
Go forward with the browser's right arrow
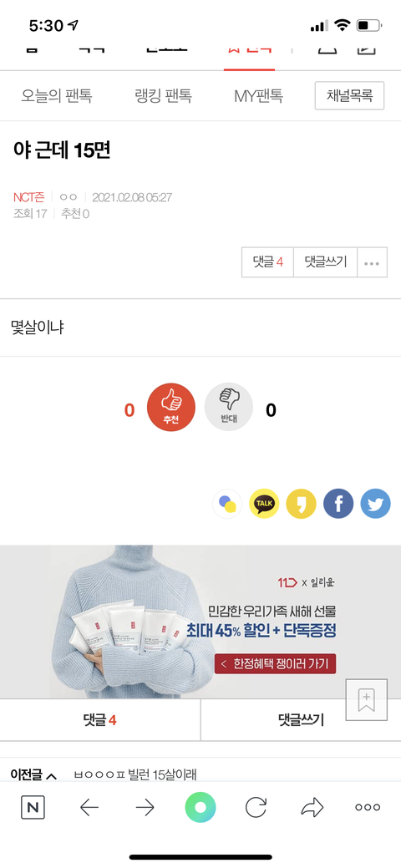tap(145, 808)
